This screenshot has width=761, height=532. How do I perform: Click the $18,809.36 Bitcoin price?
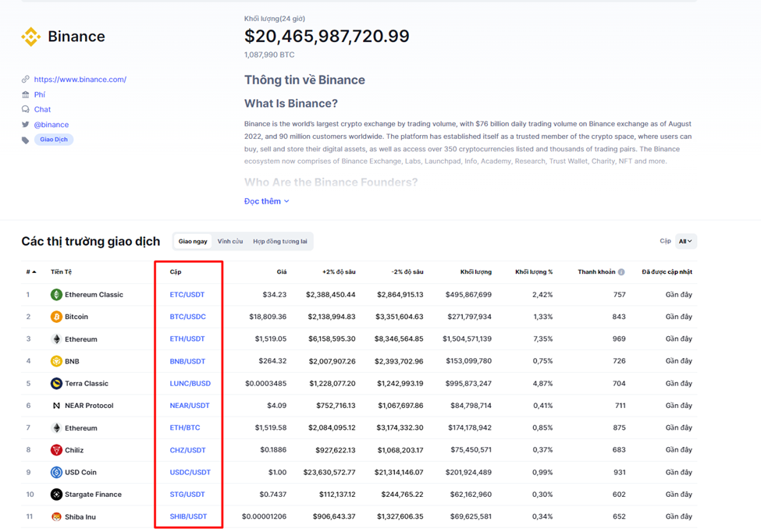[x=268, y=317]
